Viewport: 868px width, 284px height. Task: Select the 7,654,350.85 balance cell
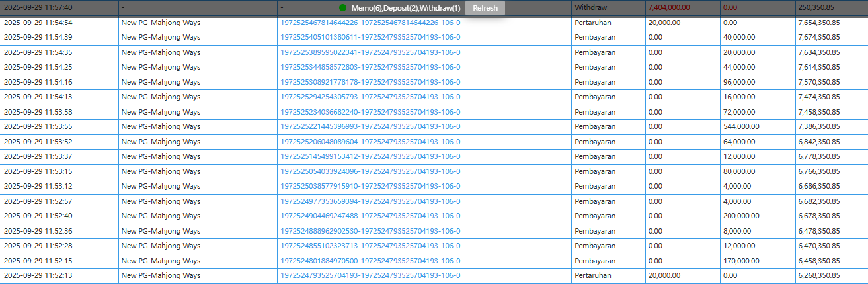818,23
